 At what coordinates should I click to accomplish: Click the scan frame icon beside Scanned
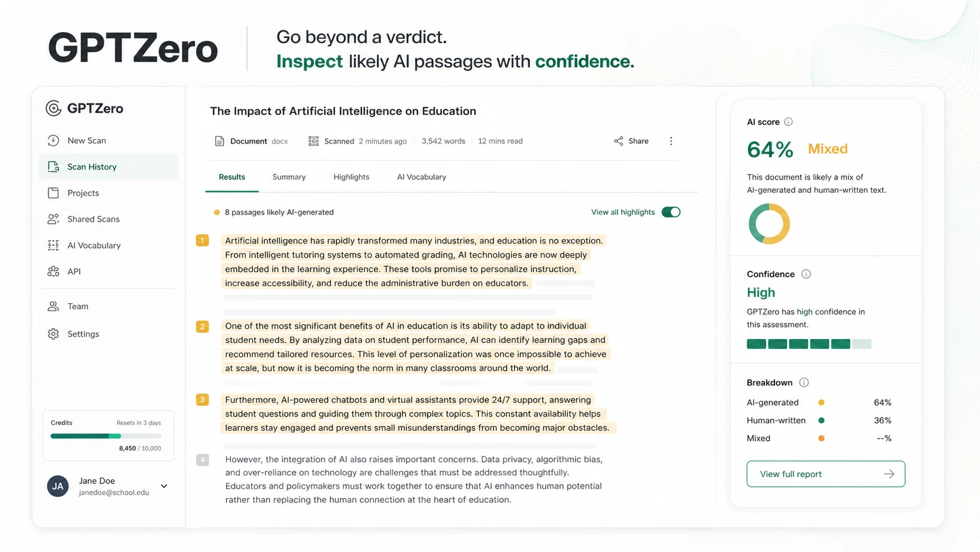tap(314, 141)
